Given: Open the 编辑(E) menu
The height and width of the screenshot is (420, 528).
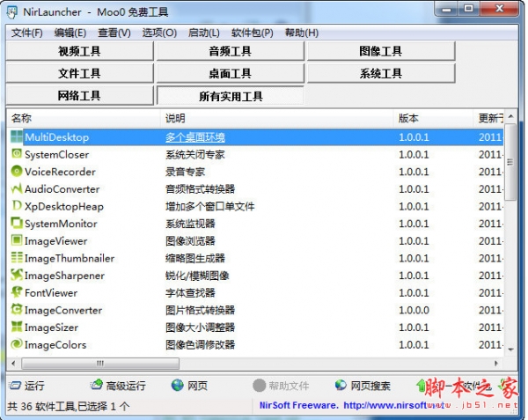Looking at the screenshot, I should click(x=70, y=33).
